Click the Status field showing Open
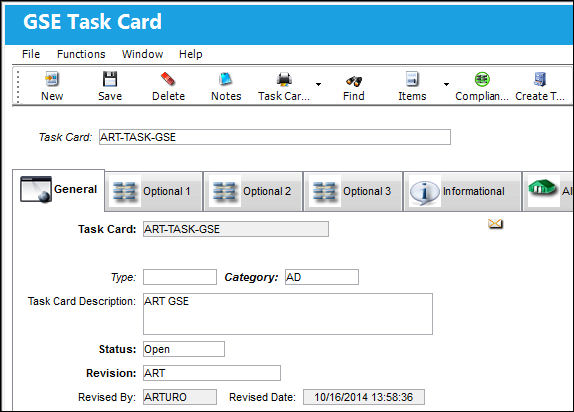Image resolution: width=574 pixels, height=412 pixels. [x=184, y=349]
